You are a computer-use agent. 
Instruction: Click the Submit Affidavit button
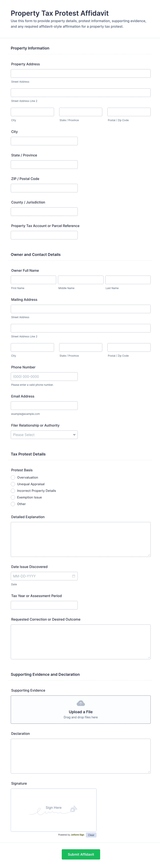81,854
